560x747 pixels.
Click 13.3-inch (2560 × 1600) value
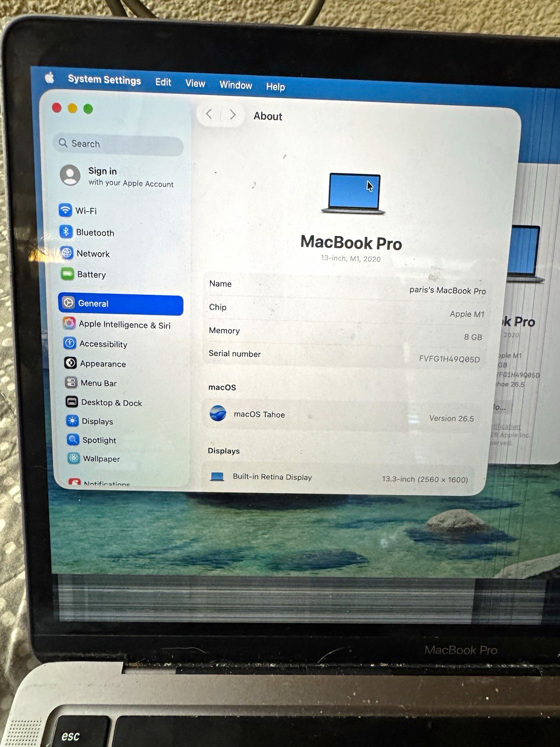[425, 479]
